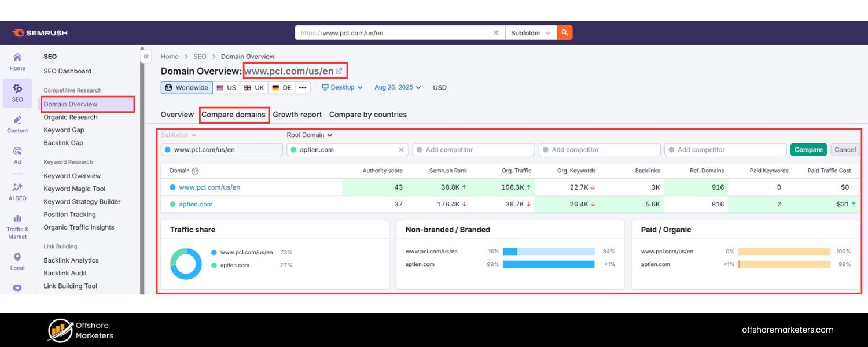Switch to the Growth report tab
Viewport: 868px width, 347px height.
pyautogui.click(x=297, y=115)
